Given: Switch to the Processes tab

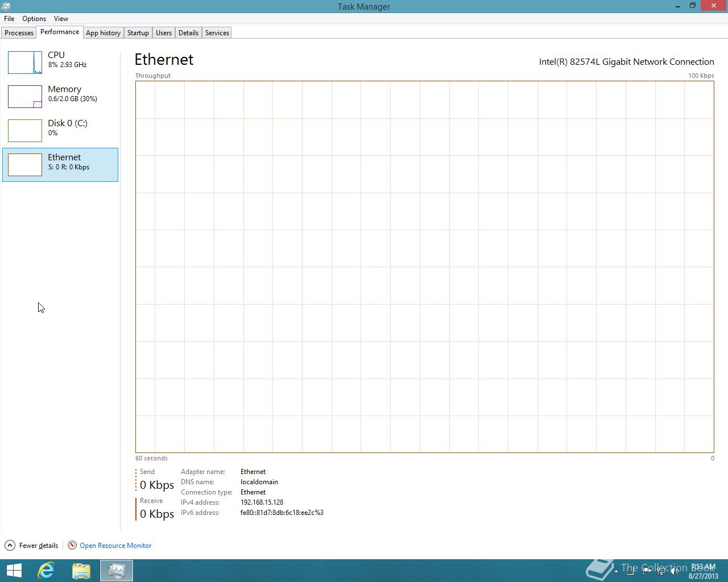Looking at the screenshot, I should point(19,33).
